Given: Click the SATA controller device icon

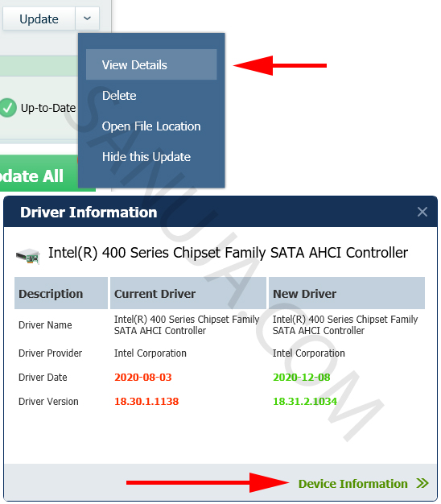Looking at the screenshot, I should point(28,256).
